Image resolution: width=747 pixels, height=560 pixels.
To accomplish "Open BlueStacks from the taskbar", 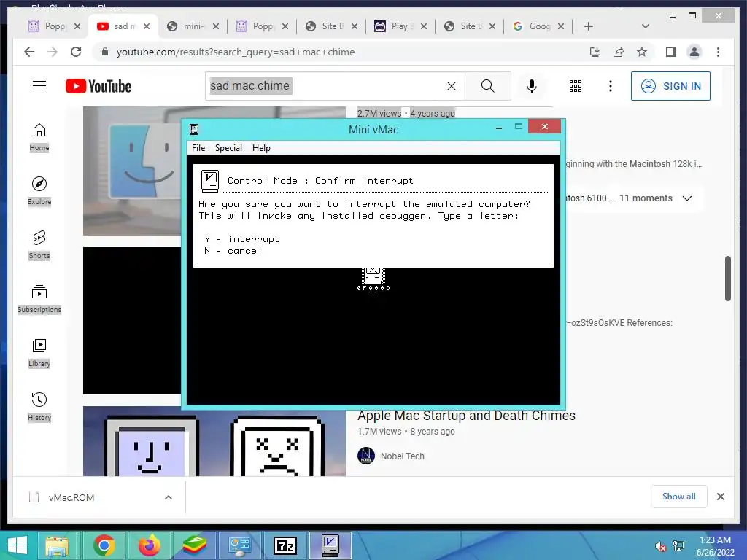I will (195, 545).
